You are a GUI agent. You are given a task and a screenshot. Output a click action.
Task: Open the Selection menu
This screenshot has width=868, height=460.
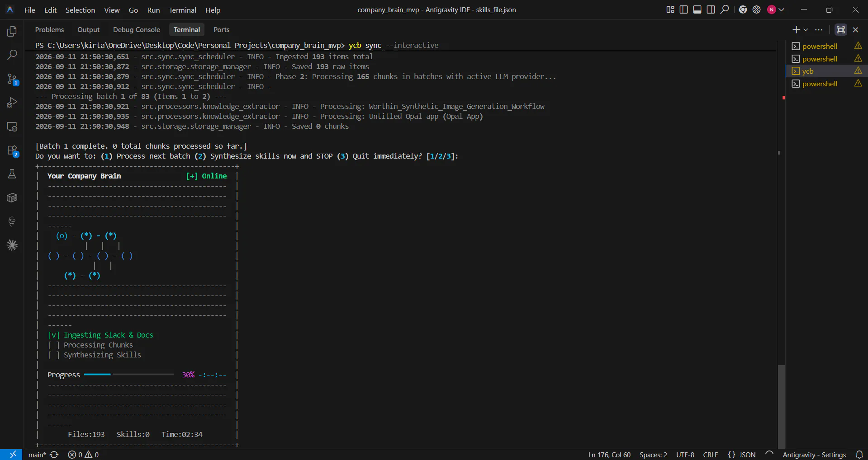[x=80, y=10]
